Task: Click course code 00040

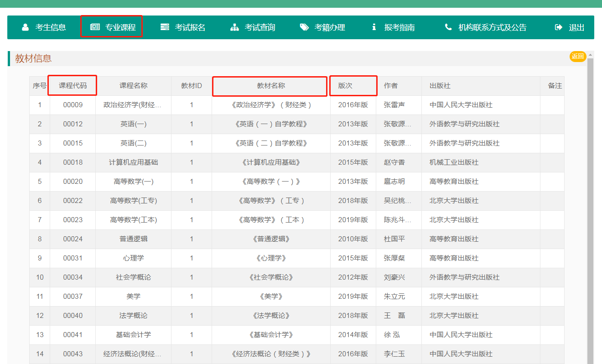Action: (x=73, y=316)
